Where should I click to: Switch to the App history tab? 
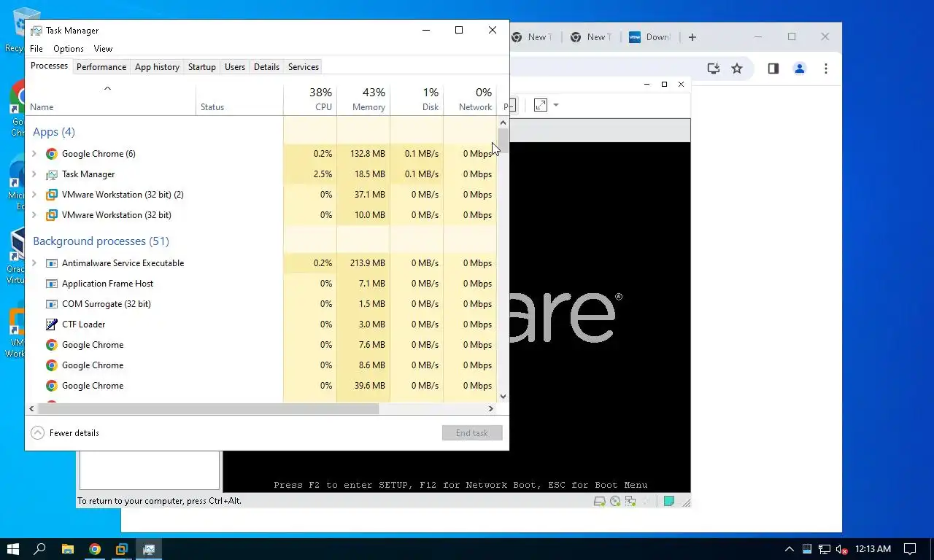157,67
